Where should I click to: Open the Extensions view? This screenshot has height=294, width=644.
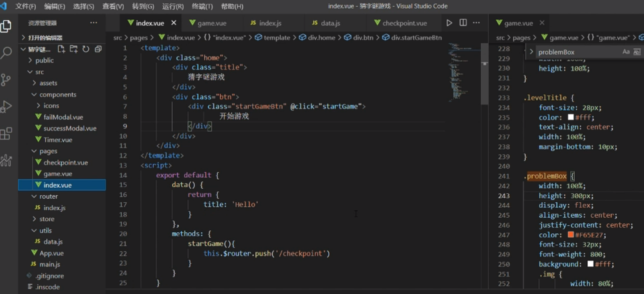(x=6, y=134)
